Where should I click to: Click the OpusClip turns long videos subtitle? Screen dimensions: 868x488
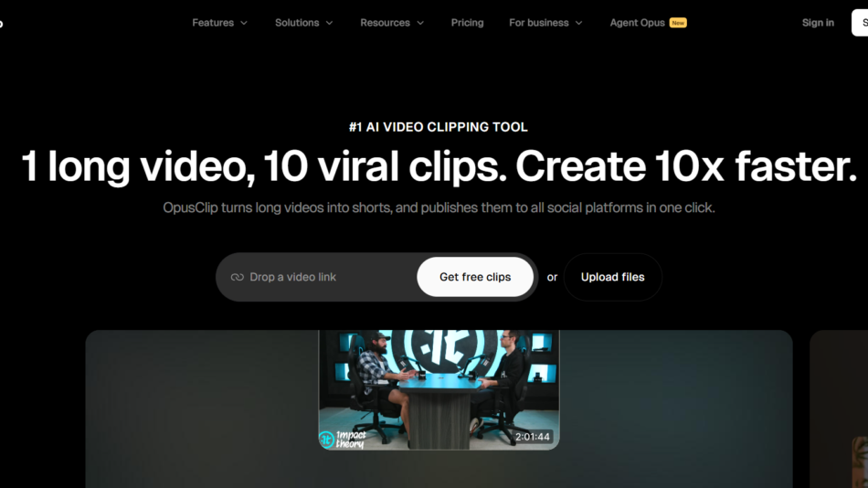point(439,207)
